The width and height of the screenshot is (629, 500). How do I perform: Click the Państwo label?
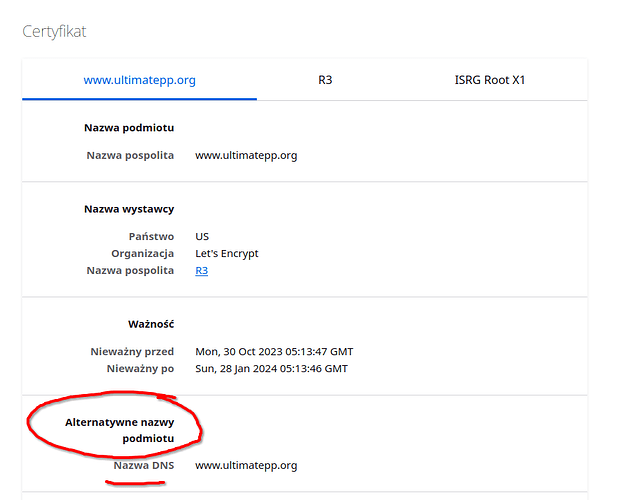151,236
